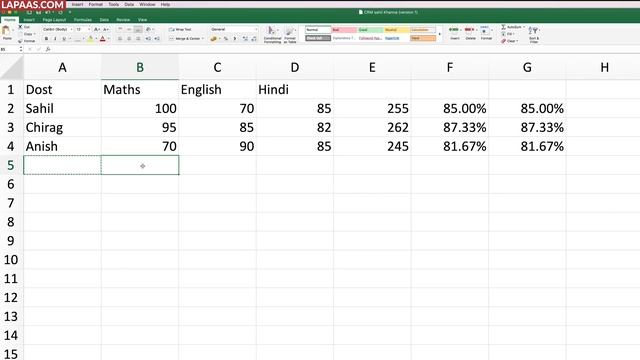Toggle middle vertical alignment
The image size is (640, 360).
pos(129,29)
